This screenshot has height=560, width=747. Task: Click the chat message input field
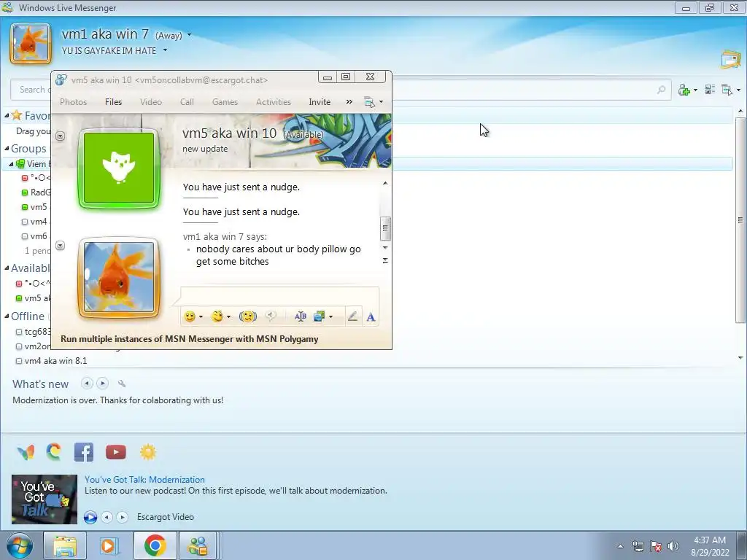(x=279, y=296)
